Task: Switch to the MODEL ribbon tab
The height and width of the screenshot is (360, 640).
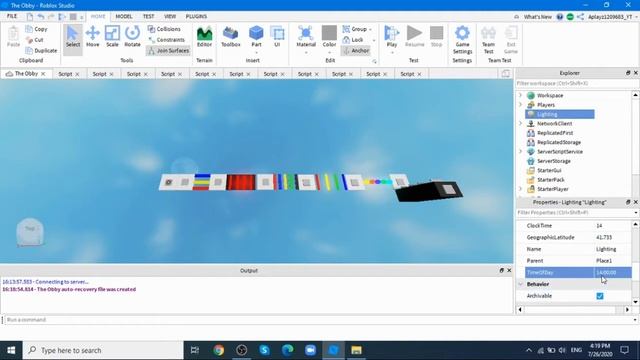Action: click(x=124, y=16)
